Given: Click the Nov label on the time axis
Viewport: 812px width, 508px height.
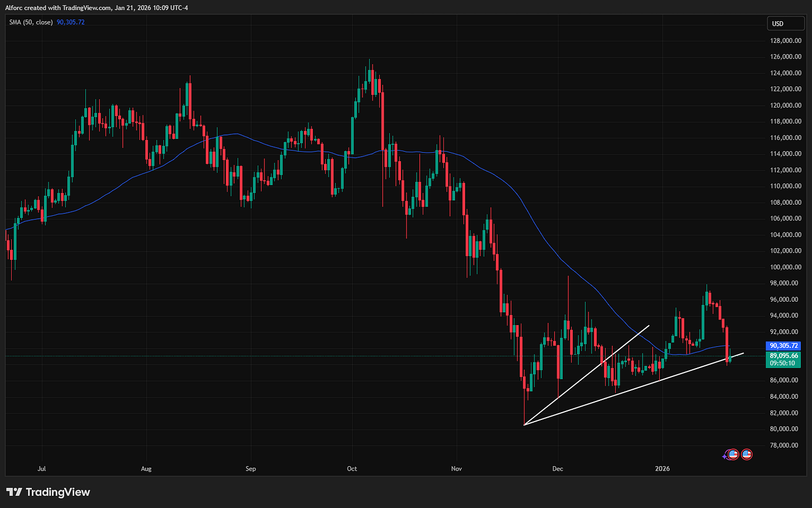Looking at the screenshot, I should click(x=456, y=469).
